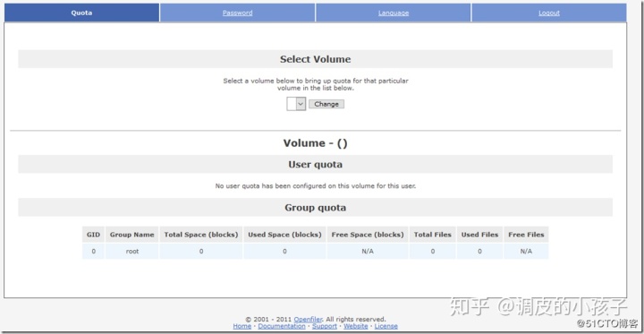
Task: Click the Used Space (blocks) header
Action: (x=284, y=235)
